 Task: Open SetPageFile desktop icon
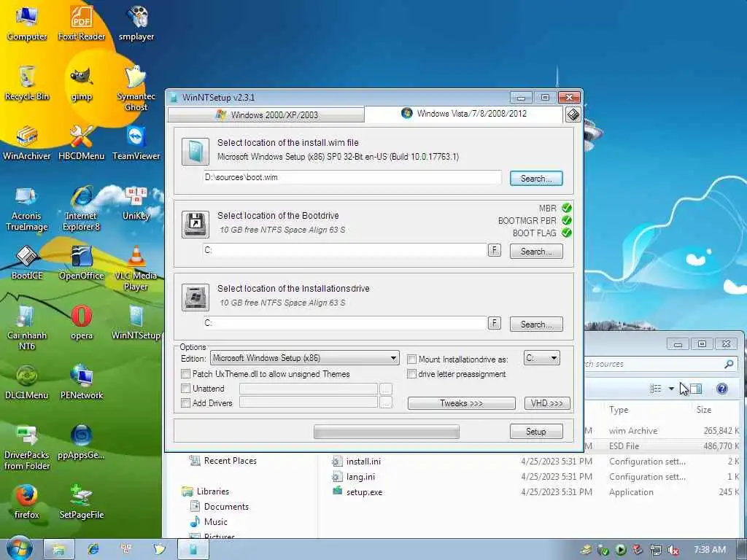pos(82,502)
